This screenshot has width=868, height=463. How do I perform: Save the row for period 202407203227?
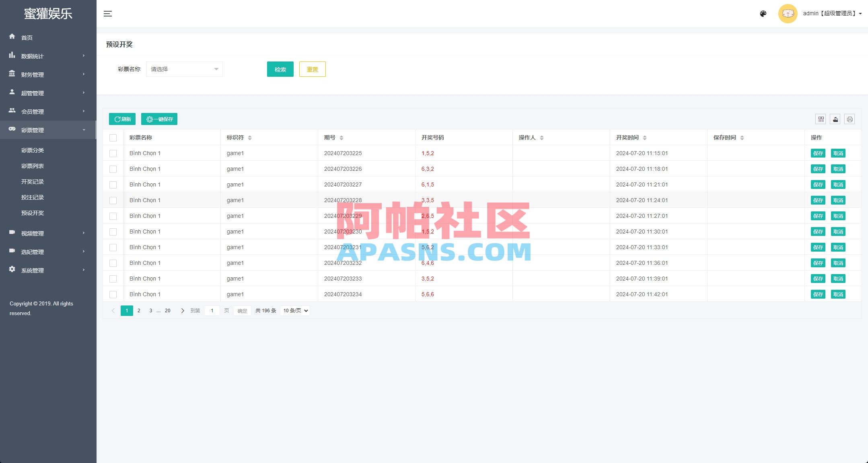point(818,184)
